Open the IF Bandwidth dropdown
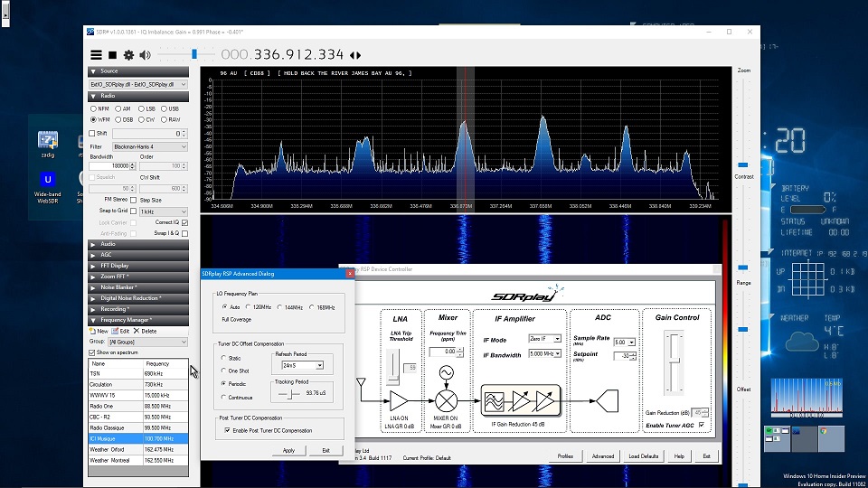Viewport: 868px width, 488px height. (x=544, y=353)
